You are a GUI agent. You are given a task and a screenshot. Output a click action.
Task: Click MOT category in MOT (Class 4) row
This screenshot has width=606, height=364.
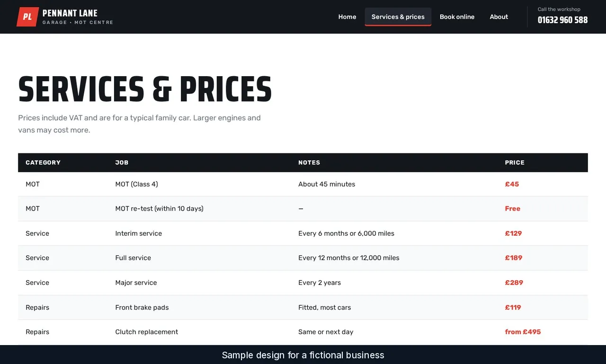click(x=33, y=184)
